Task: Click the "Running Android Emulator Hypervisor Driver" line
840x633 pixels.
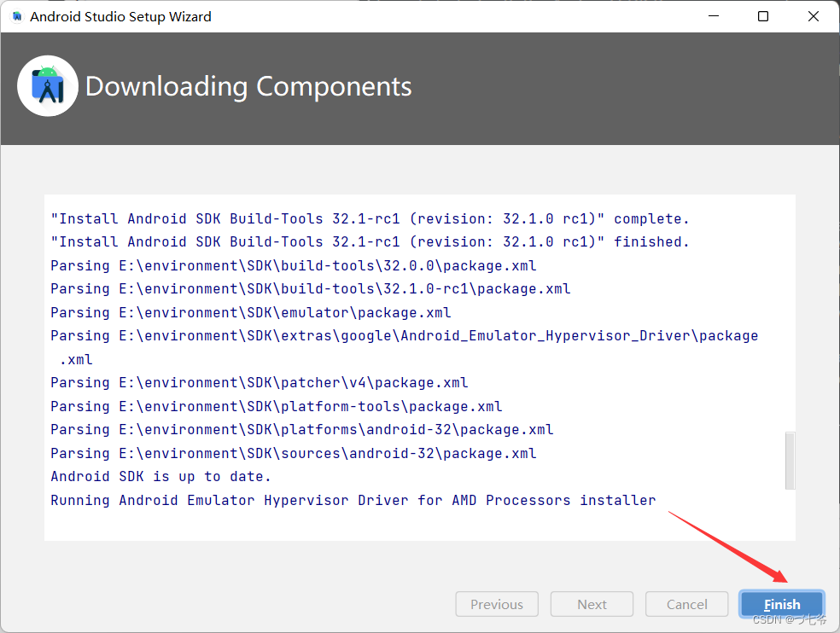Action: tap(353, 500)
